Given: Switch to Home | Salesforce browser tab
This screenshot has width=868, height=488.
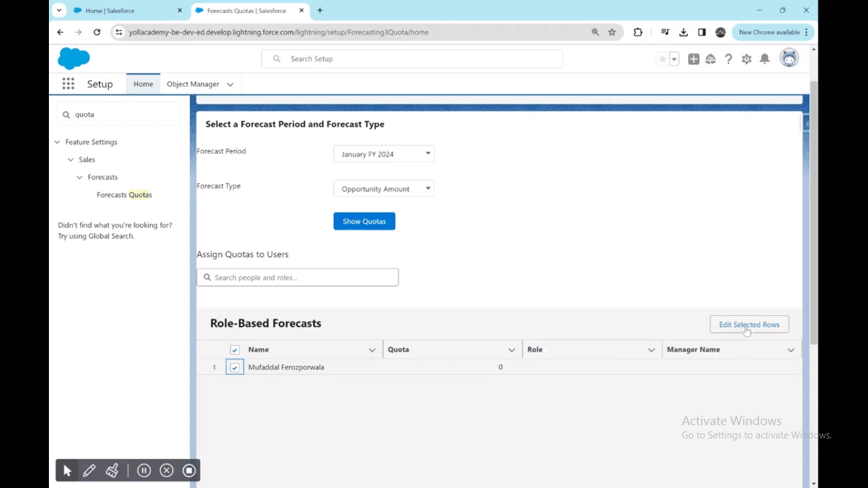Looking at the screenshot, I should click(x=128, y=10).
